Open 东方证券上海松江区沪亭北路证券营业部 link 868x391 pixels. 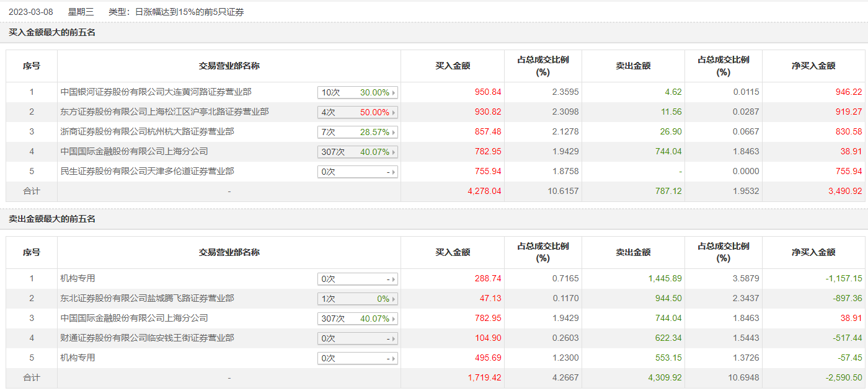164,112
